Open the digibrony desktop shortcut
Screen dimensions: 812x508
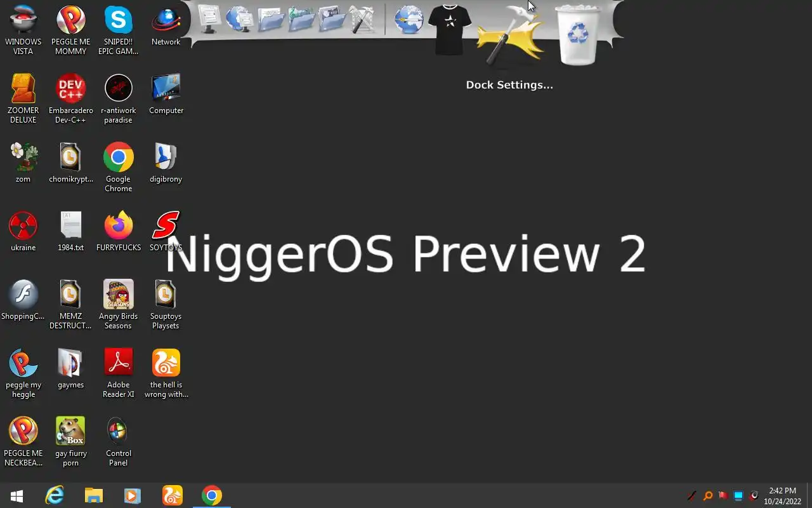pyautogui.click(x=166, y=163)
